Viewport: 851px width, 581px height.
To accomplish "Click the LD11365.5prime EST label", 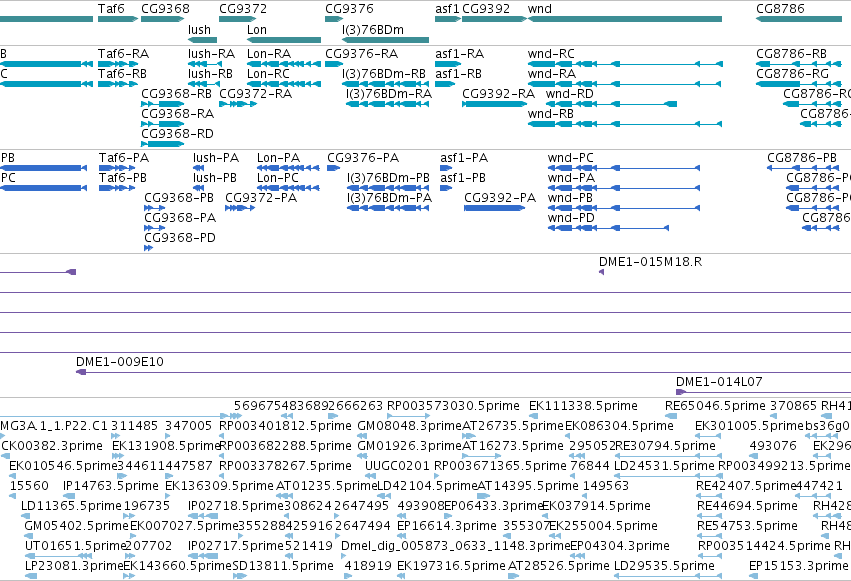I will (x=71, y=506).
